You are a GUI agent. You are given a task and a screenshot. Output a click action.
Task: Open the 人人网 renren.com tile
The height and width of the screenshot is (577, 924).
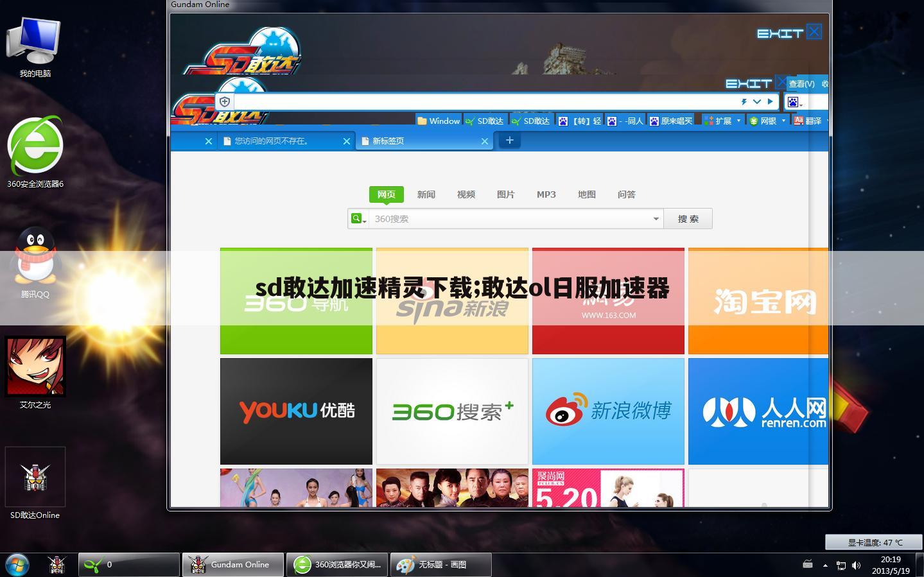758,411
